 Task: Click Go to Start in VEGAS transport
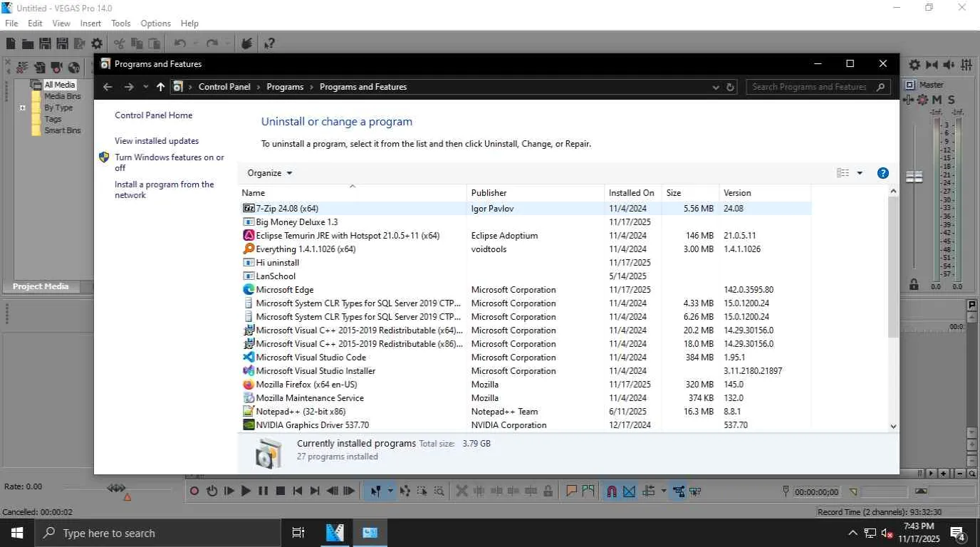pos(298,491)
